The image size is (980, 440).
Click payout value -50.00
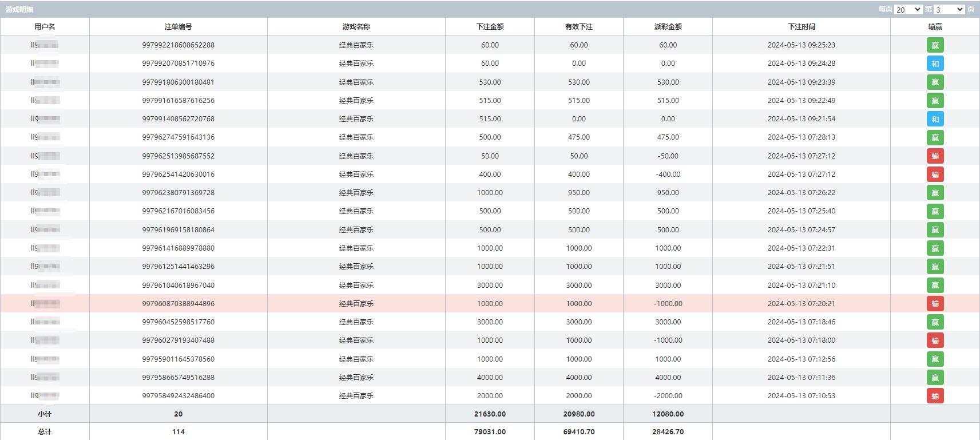click(668, 156)
